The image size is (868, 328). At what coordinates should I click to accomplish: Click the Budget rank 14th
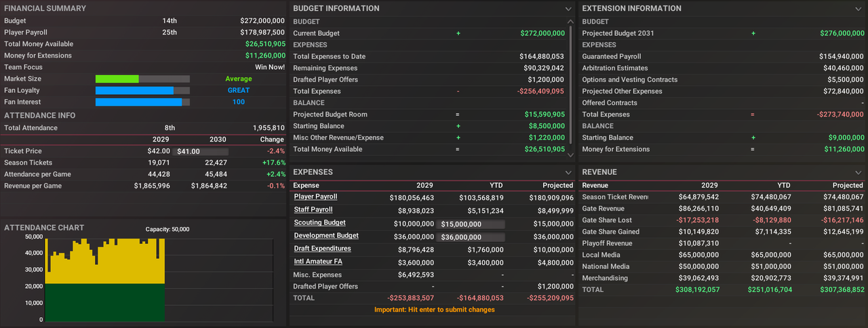tap(170, 21)
